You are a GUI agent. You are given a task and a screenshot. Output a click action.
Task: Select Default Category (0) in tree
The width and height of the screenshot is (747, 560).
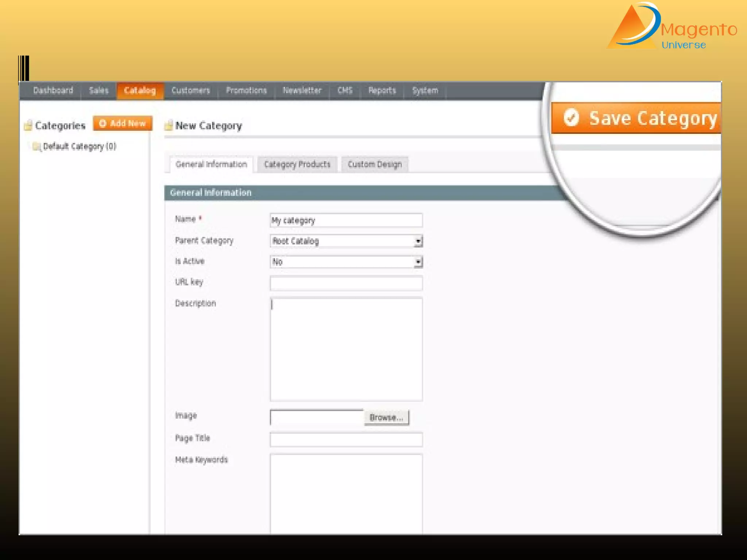coord(79,147)
